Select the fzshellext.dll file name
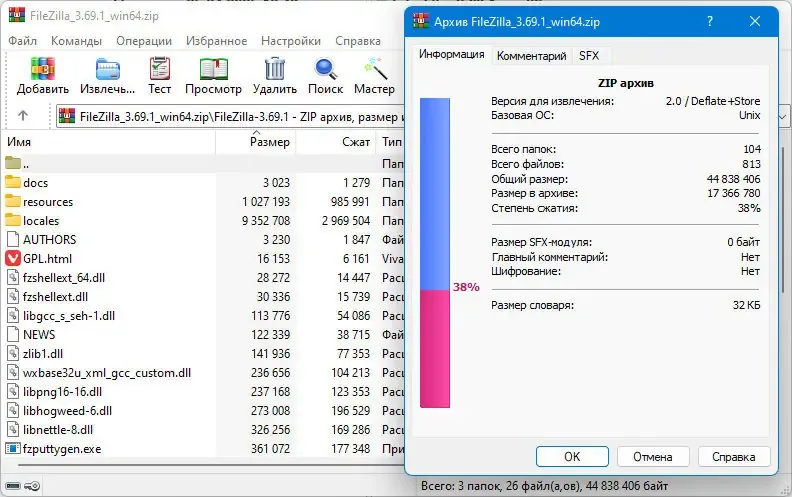The height and width of the screenshot is (497, 792). 55,296
